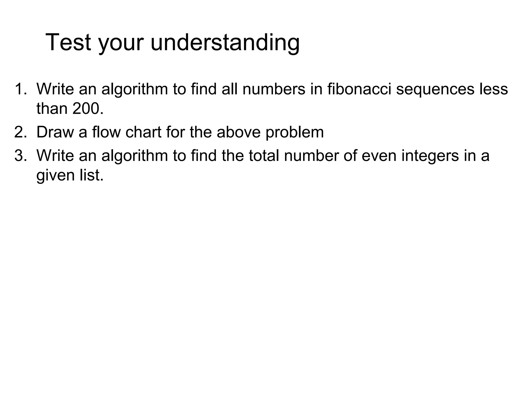Click the text 'given list.'

70,175
